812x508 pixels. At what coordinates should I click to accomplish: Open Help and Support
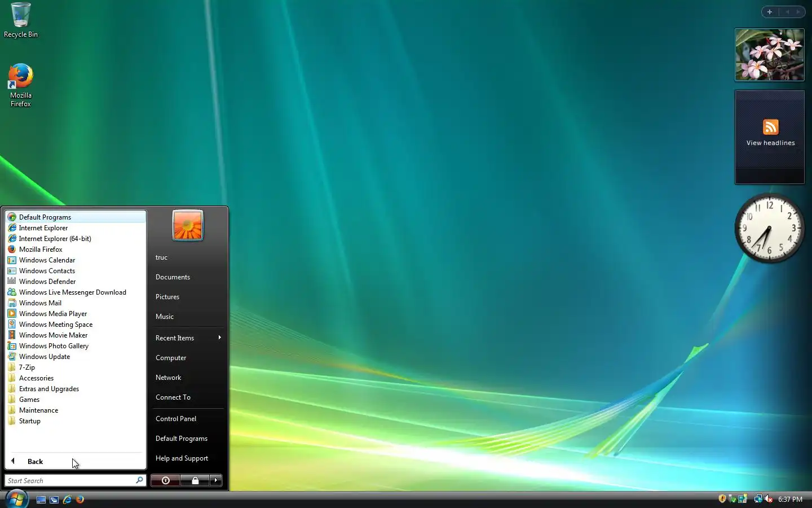click(188, 458)
